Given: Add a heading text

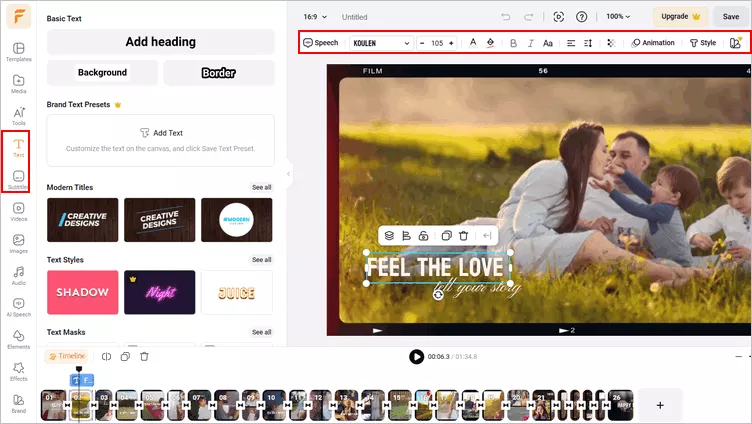Looking at the screenshot, I should tap(161, 42).
